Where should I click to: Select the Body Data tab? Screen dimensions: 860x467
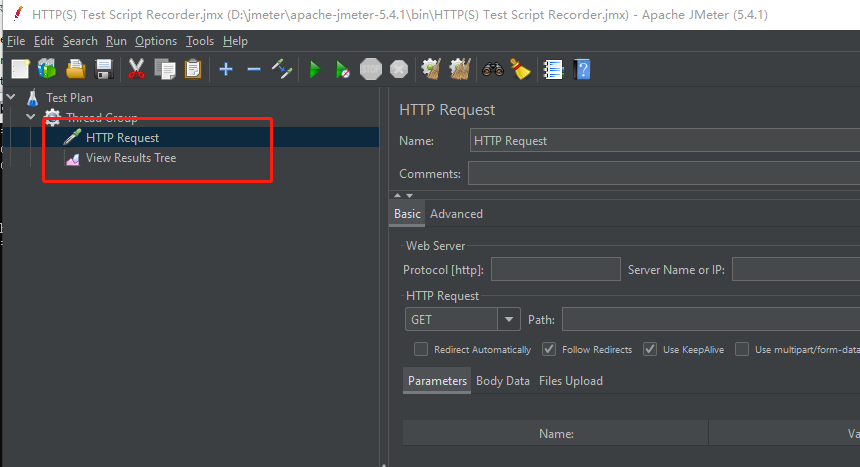503,381
